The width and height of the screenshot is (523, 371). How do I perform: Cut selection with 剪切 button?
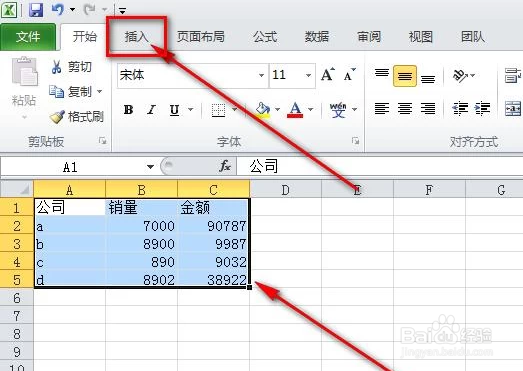71,67
